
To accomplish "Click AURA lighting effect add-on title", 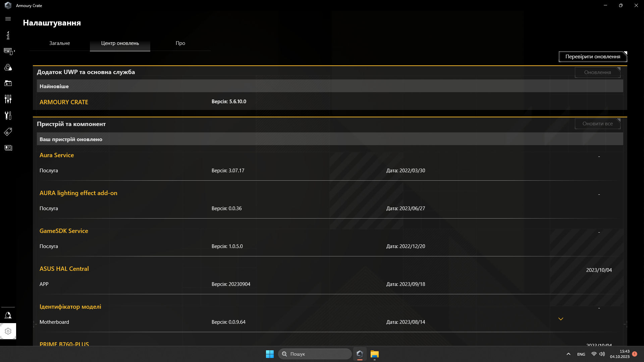I will [x=78, y=193].
